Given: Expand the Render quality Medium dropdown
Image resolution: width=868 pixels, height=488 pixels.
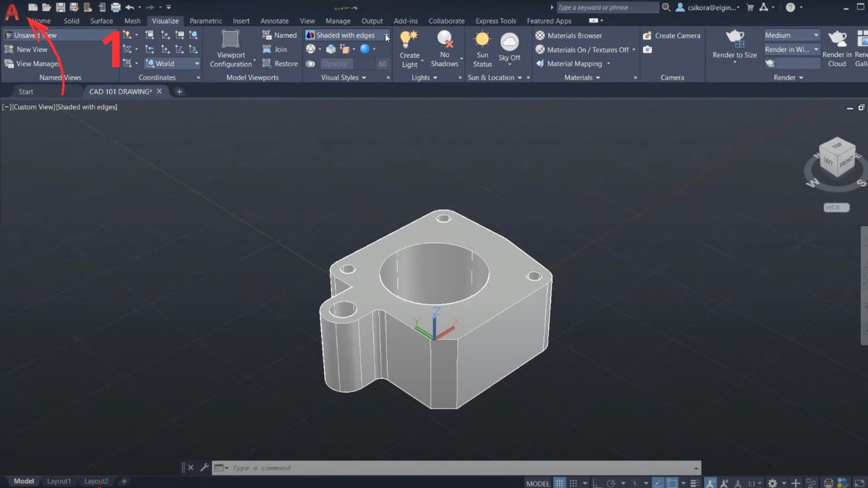Looking at the screenshot, I should pos(815,34).
